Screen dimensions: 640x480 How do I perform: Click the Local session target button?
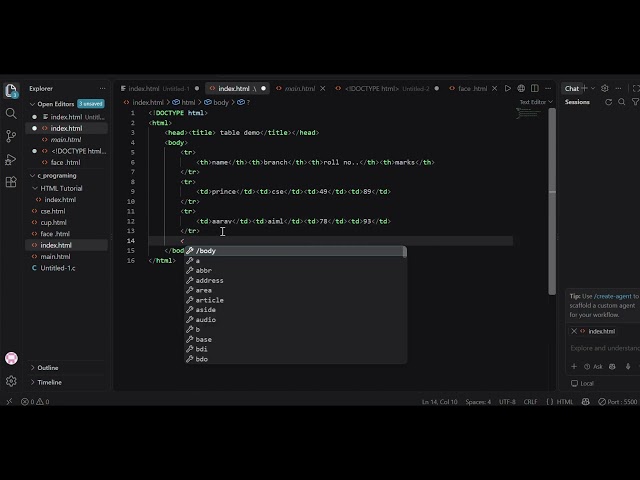582,383
